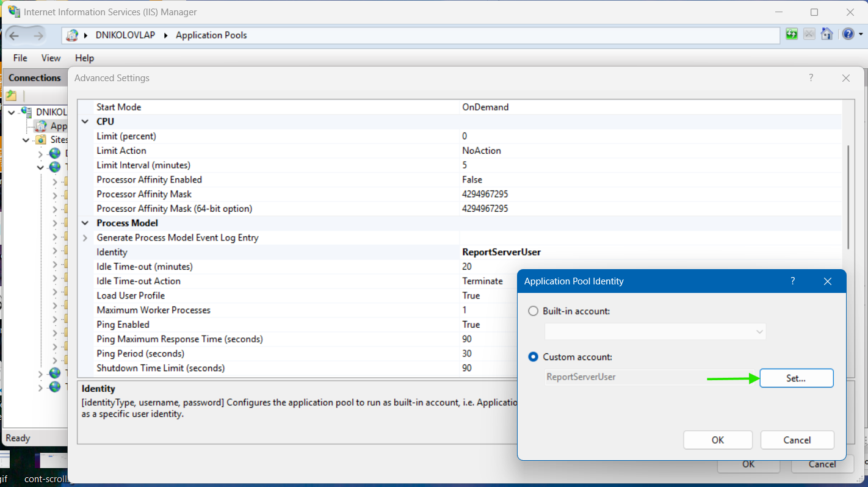This screenshot has width=868, height=487.
Task: Click the help icon in Application Pool Identity dialog
Action: pos(793,281)
